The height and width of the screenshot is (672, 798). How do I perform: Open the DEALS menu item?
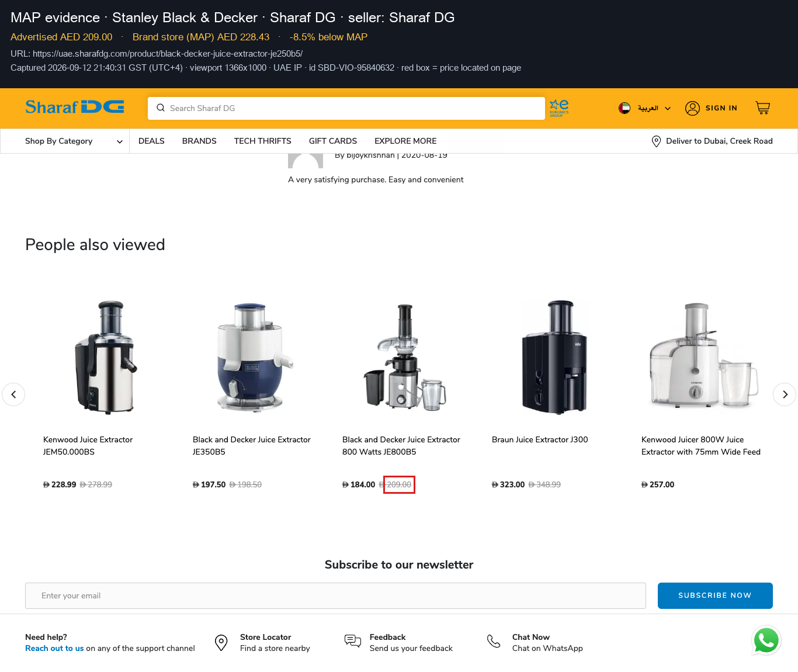click(151, 141)
